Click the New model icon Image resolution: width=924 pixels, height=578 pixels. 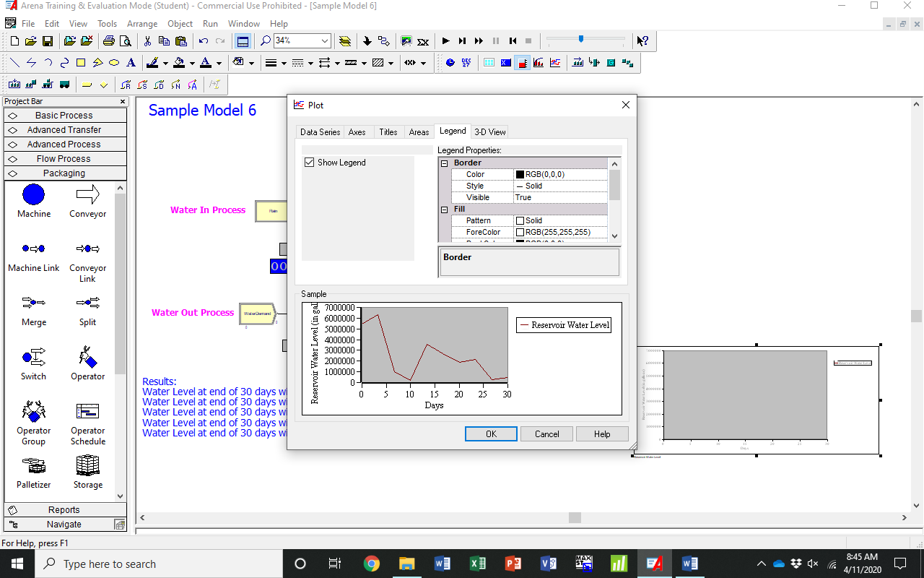[14, 41]
